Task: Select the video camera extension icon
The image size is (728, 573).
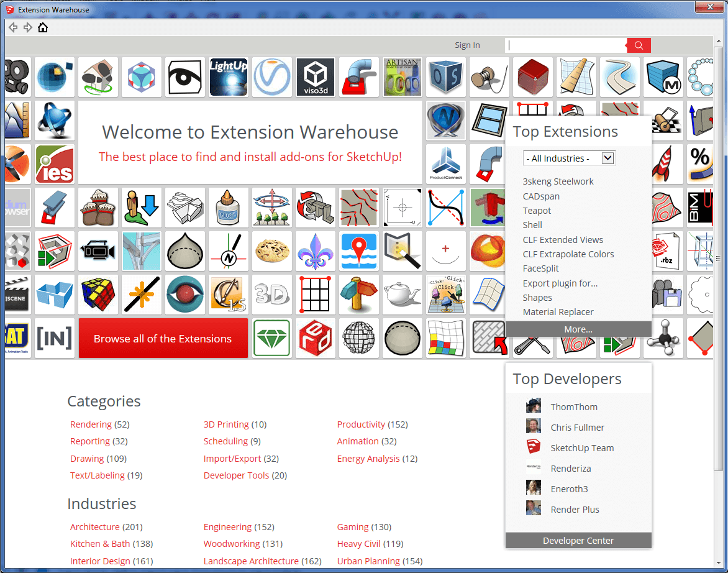Action: (x=98, y=251)
